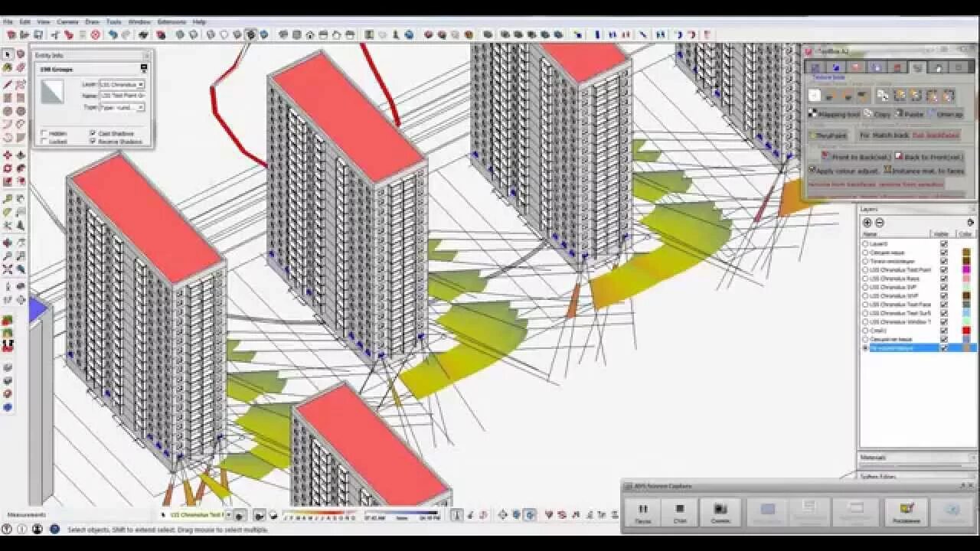Viewport: 980px width, 551px height.
Task: Open the Draw menu
Action: 92,21
